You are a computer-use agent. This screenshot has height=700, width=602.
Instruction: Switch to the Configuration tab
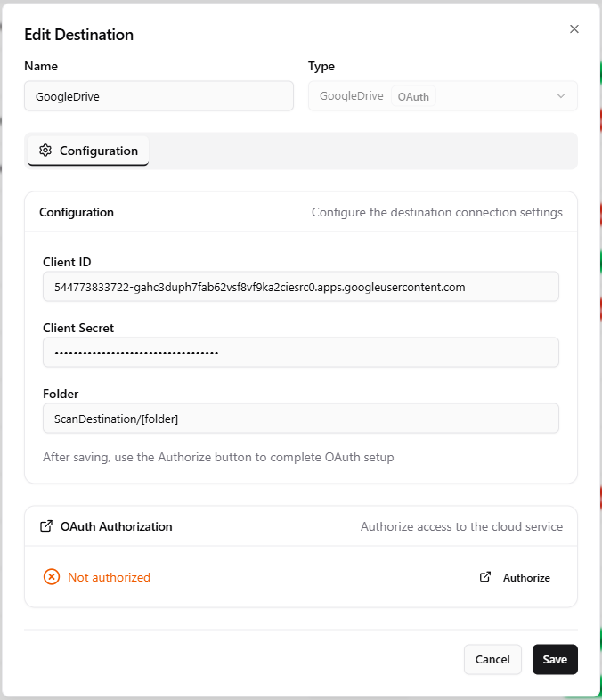88,151
